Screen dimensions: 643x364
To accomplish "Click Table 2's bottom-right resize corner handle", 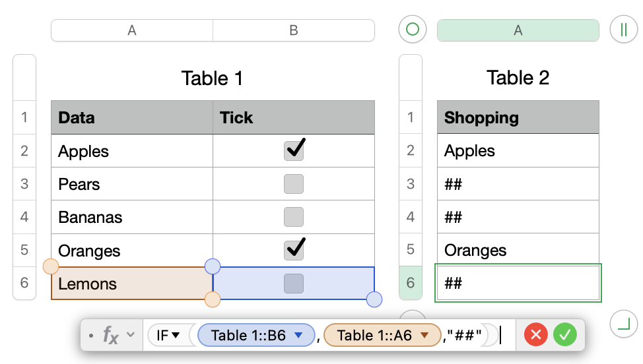I will point(624,322).
